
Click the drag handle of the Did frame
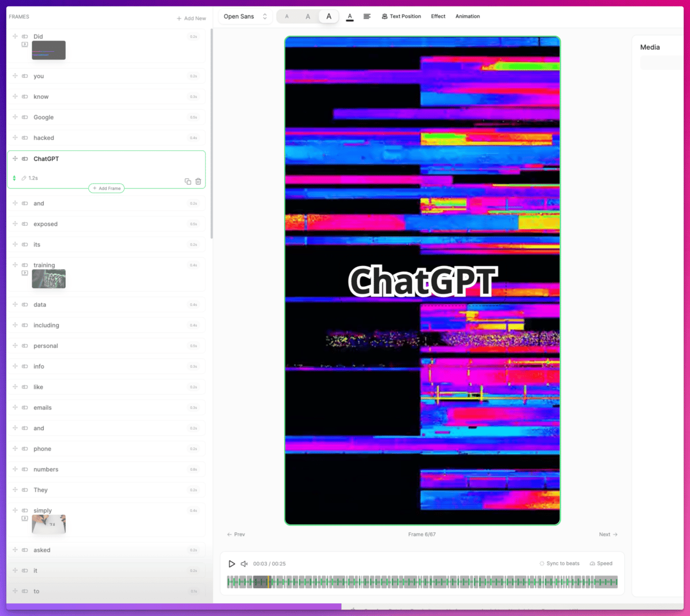pyautogui.click(x=15, y=36)
